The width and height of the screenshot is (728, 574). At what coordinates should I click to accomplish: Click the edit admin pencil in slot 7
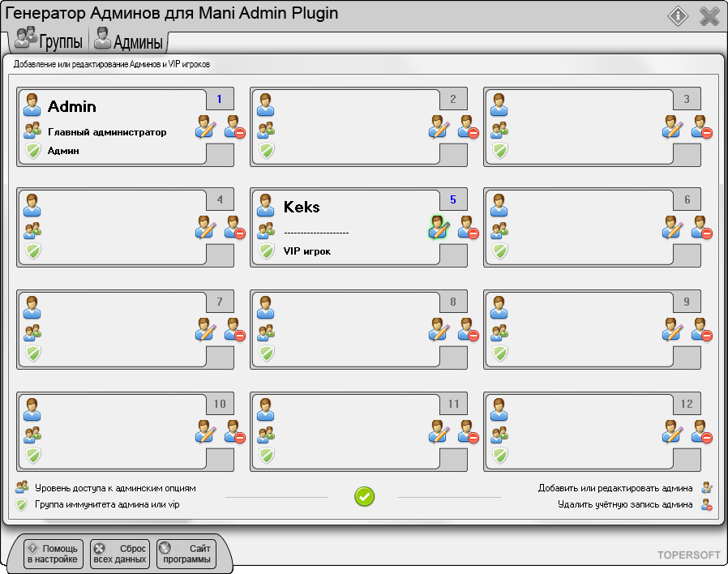click(206, 329)
